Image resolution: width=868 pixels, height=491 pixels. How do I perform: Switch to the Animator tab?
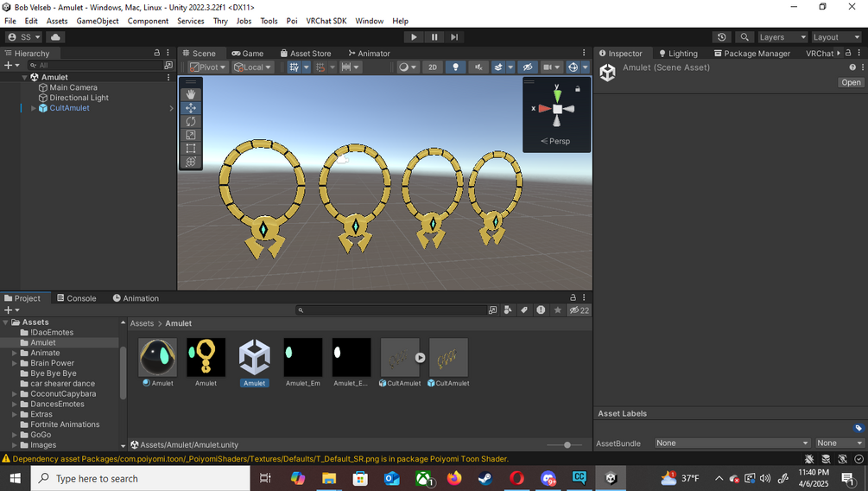(370, 54)
